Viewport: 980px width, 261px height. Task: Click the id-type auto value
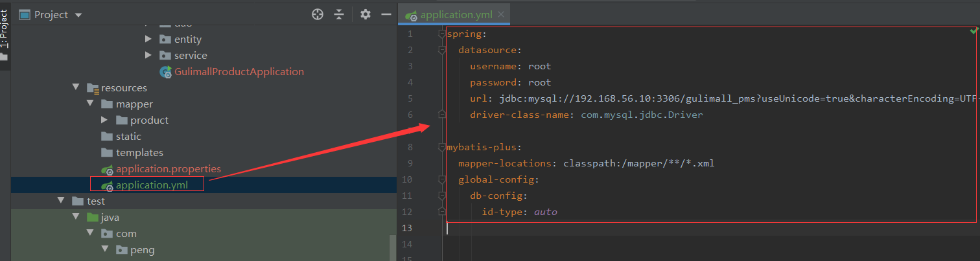tap(546, 212)
